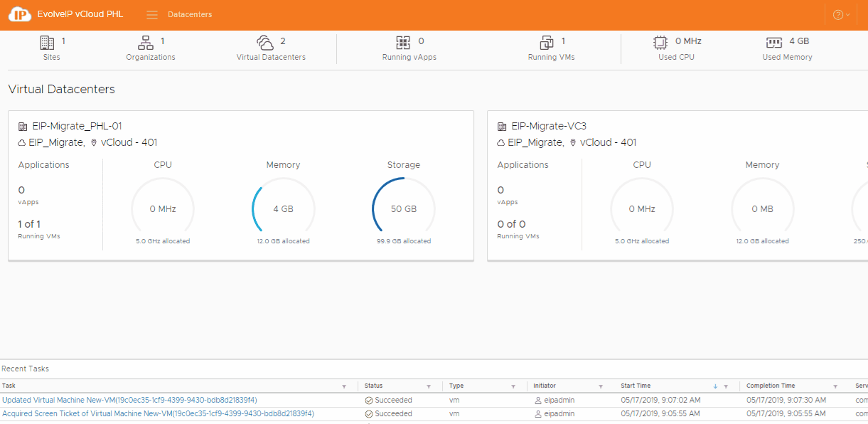Click the Running vApps icon

click(x=403, y=43)
